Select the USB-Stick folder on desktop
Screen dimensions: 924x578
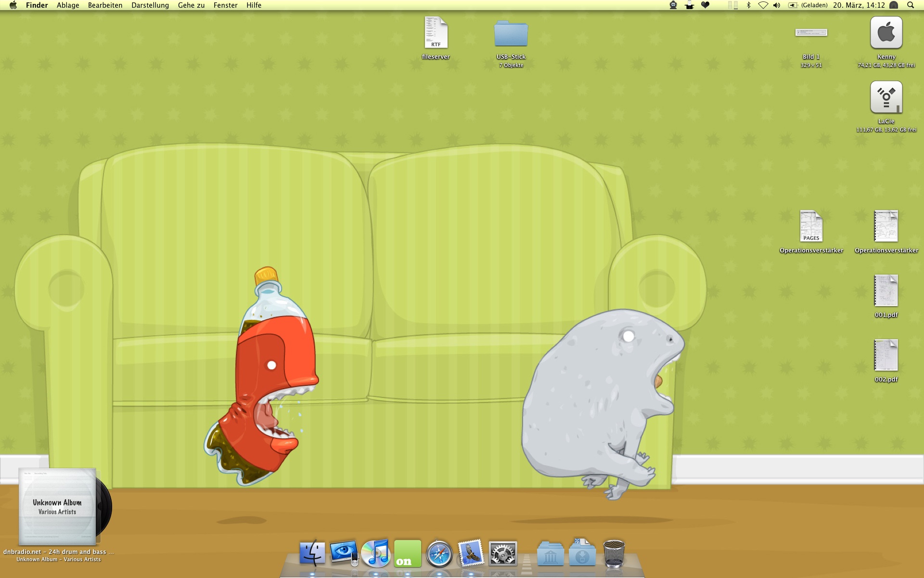pos(511,34)
